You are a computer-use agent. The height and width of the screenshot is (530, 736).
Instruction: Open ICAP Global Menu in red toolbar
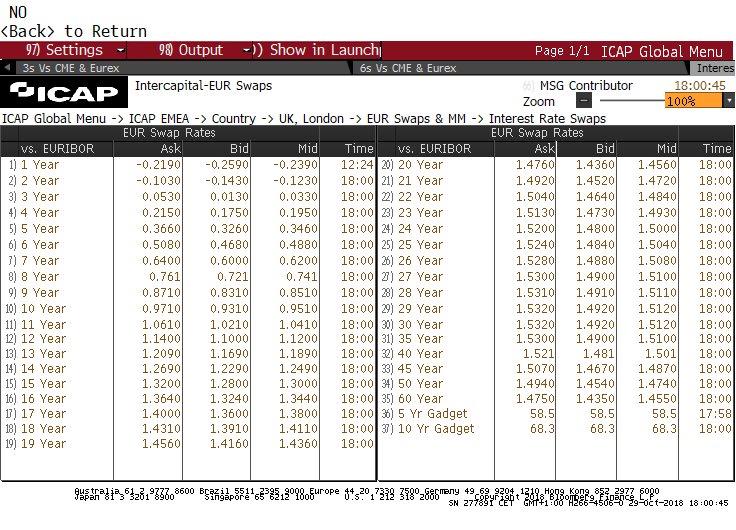(661, 51)
